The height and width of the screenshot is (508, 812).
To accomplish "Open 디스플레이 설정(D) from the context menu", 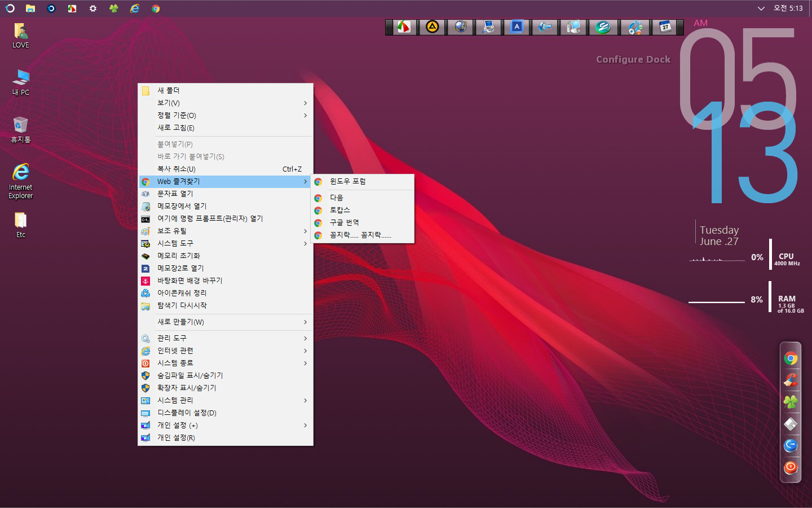I will [x=226, y=413].
